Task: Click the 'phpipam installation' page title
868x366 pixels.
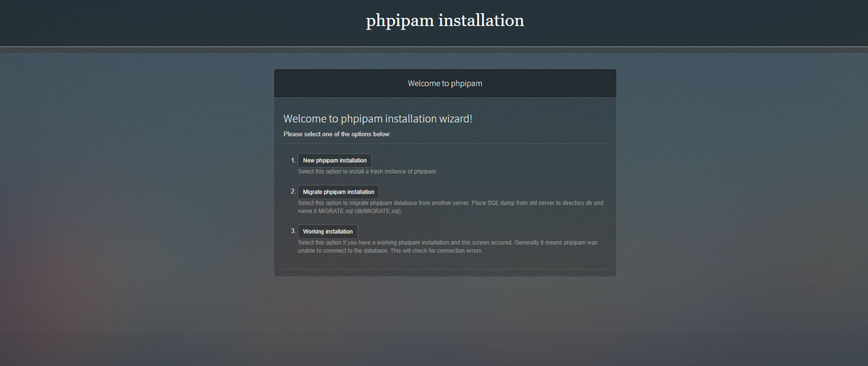Action: (x=445, y=20)
